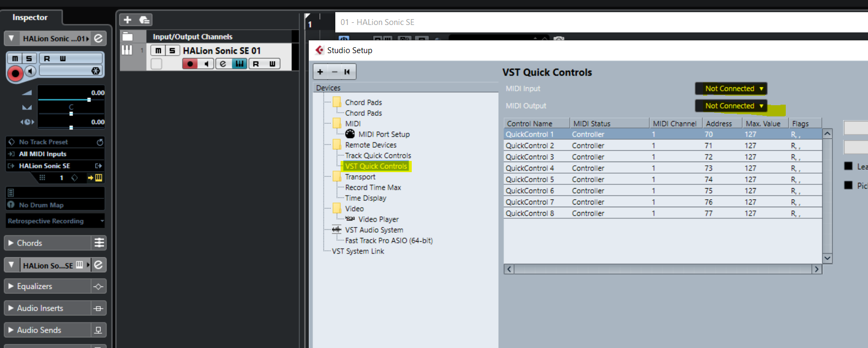Viewport: 868px width, 348px height.
Task: Click Edit Channel Settings 'e' on track HALion Sonic SE 01
Action: point(223,64)
